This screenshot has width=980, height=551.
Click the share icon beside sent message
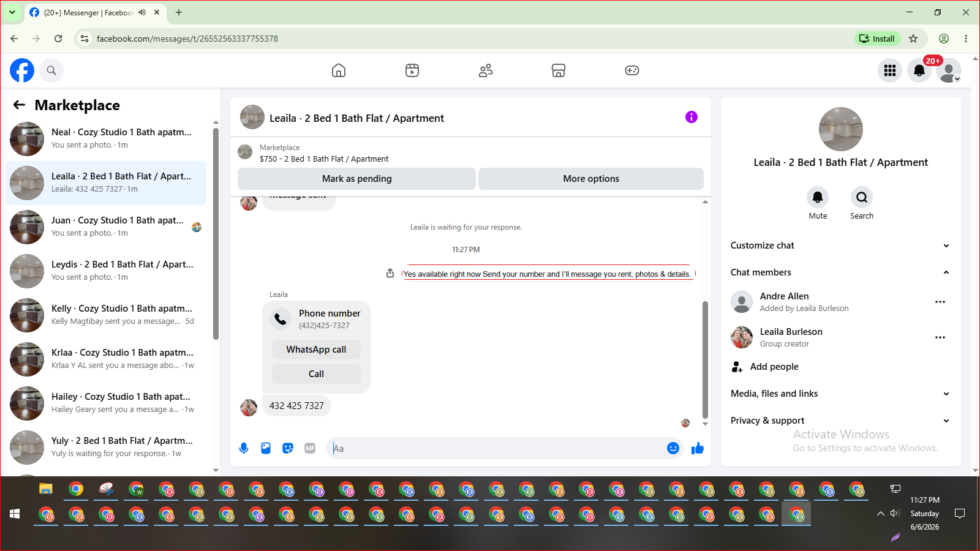[390, 273]
